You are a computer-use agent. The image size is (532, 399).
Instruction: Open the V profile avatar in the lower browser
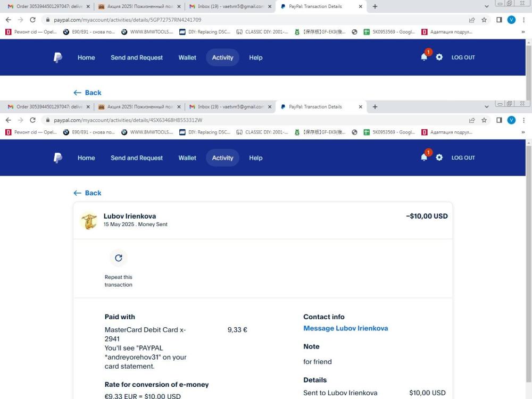(511, 120)
